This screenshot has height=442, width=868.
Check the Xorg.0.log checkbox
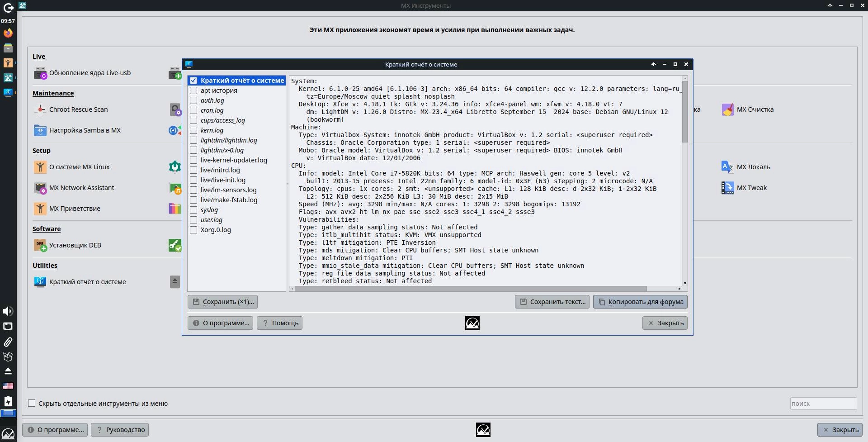193,230
